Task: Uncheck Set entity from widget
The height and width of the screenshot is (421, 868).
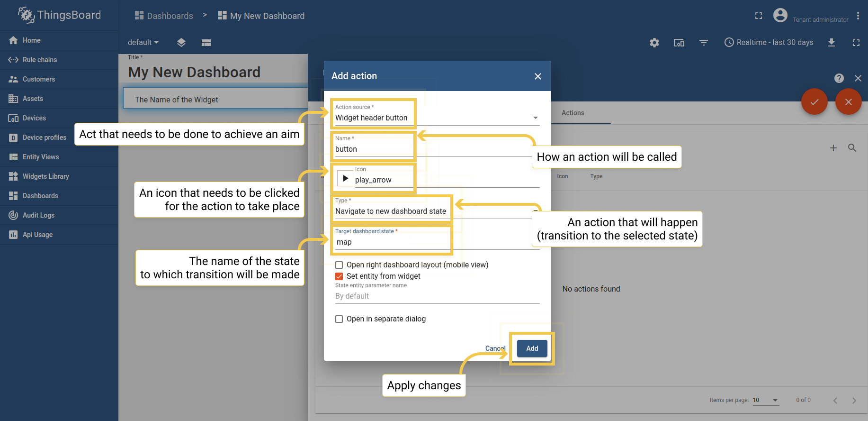Action: (339, 276)
